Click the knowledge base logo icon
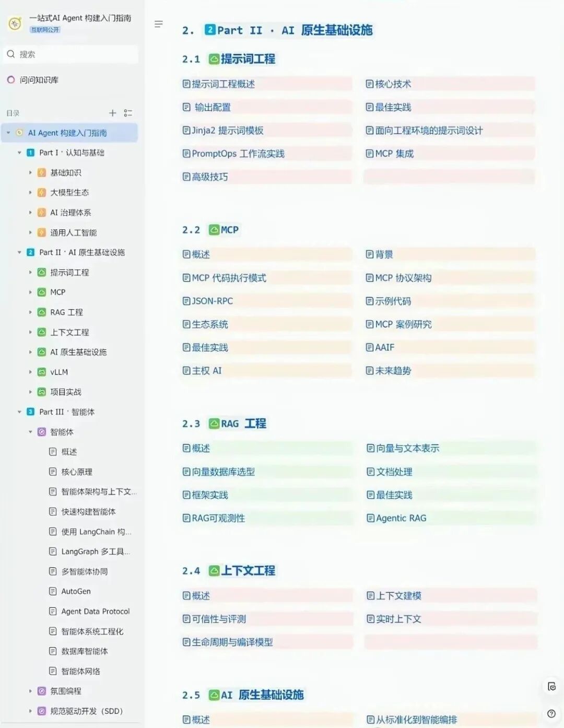564x728 pixels. (x=15, y=23)
